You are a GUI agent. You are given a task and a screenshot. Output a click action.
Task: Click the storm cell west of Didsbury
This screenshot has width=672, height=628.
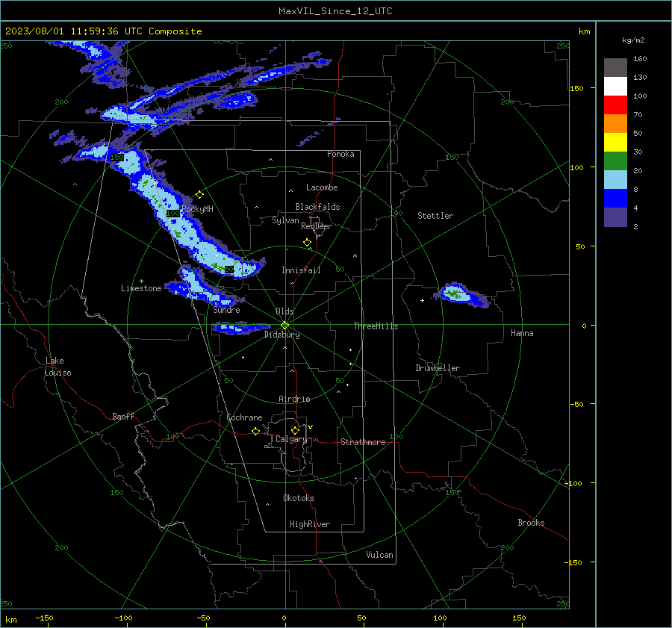pyautogui.click(x=241, y=329)
